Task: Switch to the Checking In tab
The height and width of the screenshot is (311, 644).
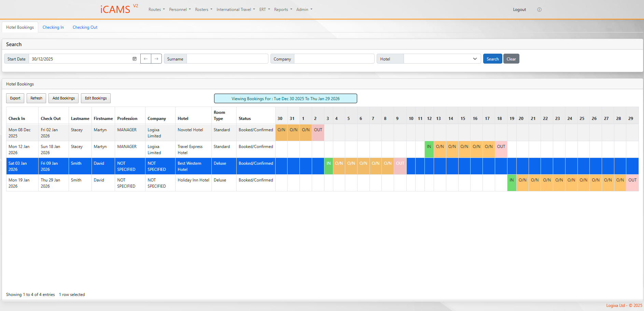Action: (x=53, y=27)
